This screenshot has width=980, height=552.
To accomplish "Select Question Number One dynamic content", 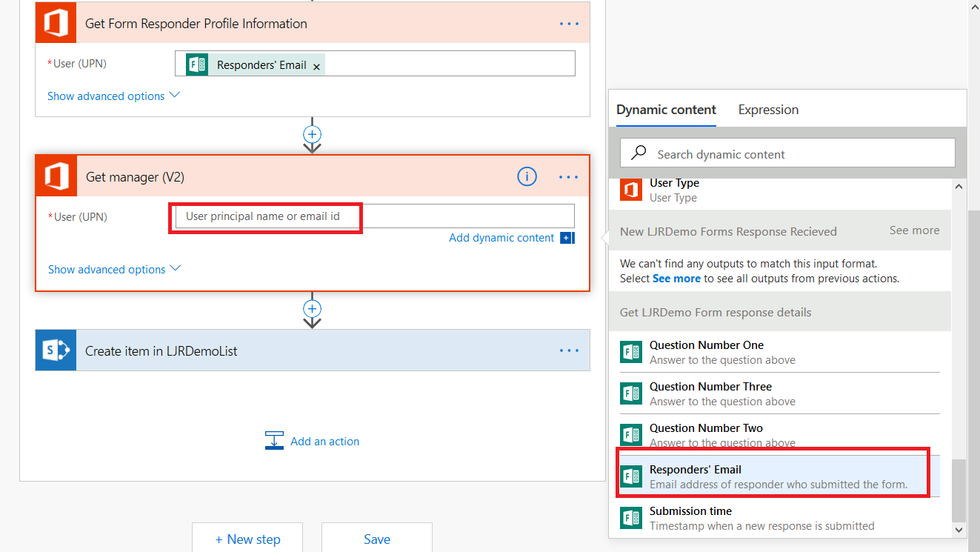I will [779, 352].
